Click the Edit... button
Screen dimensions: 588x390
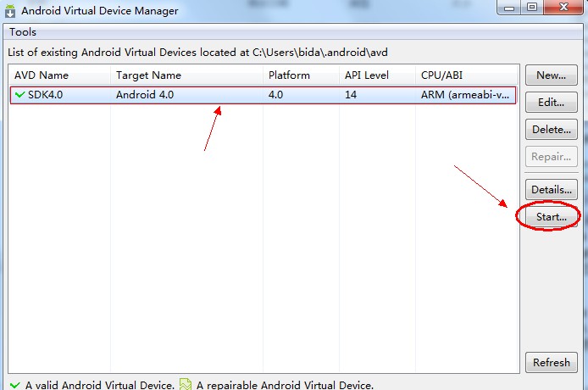pos(551,102)
